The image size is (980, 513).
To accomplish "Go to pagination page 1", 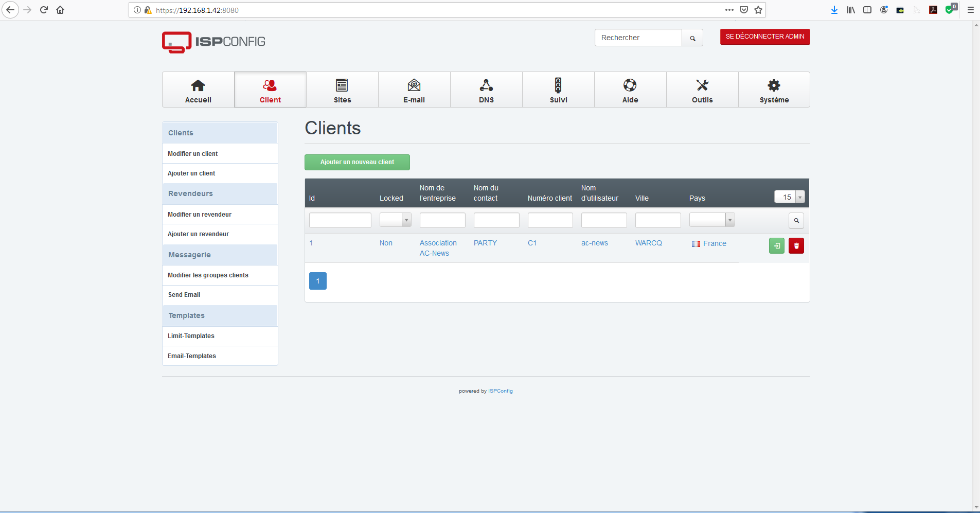I will point(318,281).
